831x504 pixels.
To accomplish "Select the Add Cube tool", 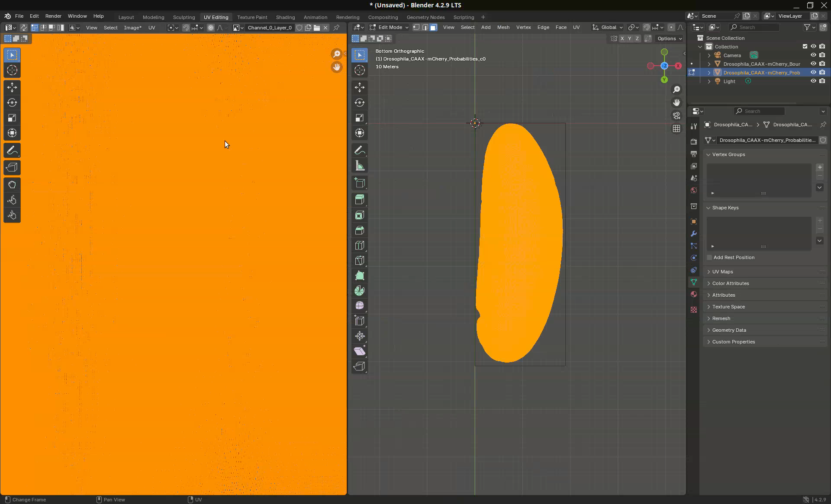I will point(360,183).
